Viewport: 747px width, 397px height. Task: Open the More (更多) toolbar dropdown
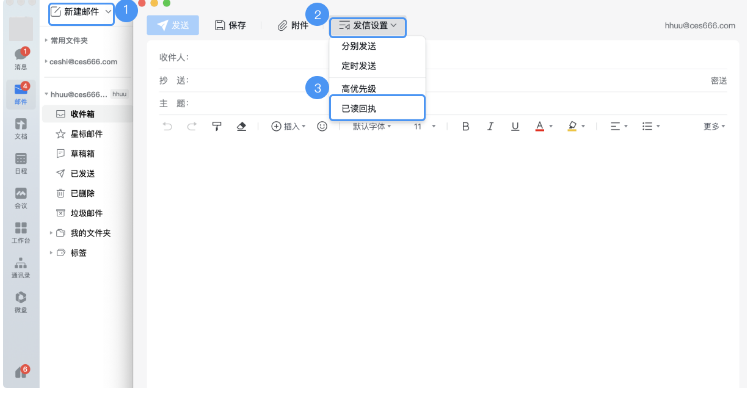[x=714, y=126]
